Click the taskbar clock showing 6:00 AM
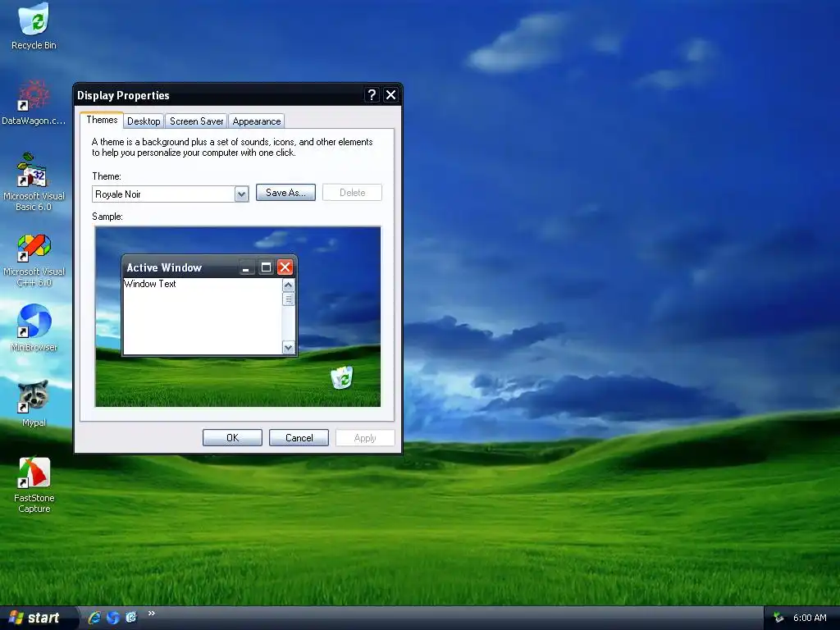 click(x=810, y=618)
